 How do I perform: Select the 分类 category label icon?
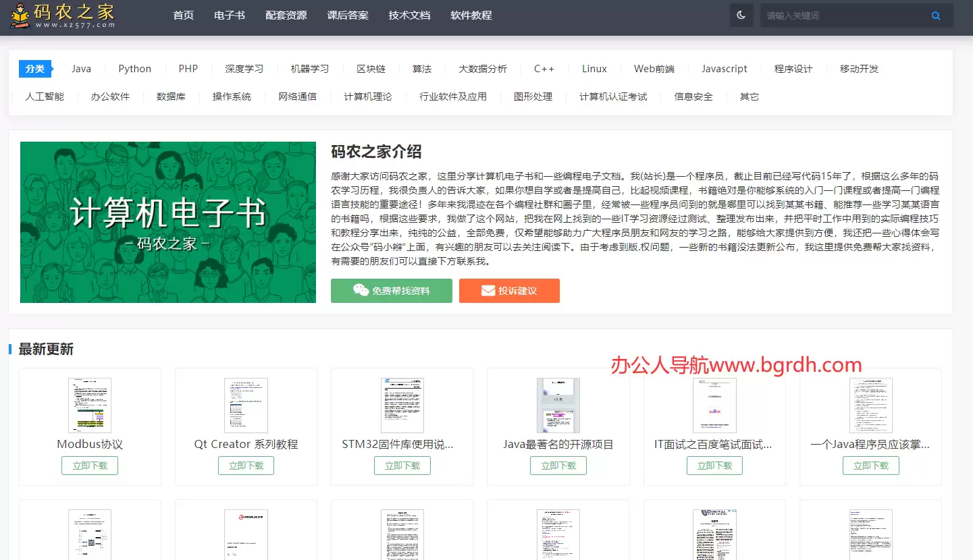[34, 68]
